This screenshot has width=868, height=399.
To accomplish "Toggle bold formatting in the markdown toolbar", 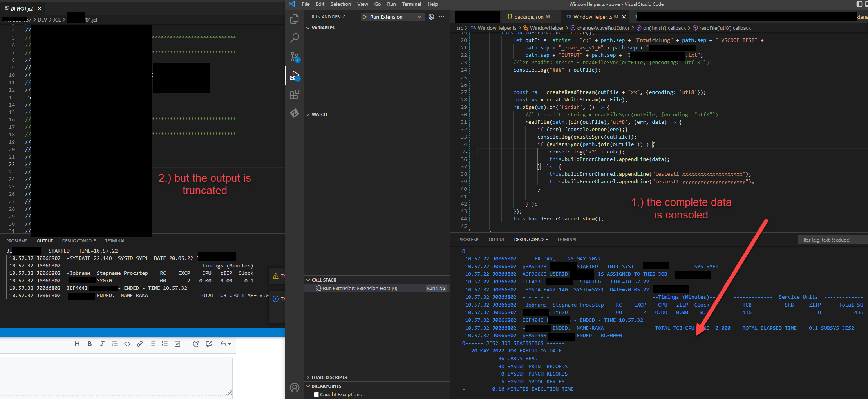I will tap(90, 344).
